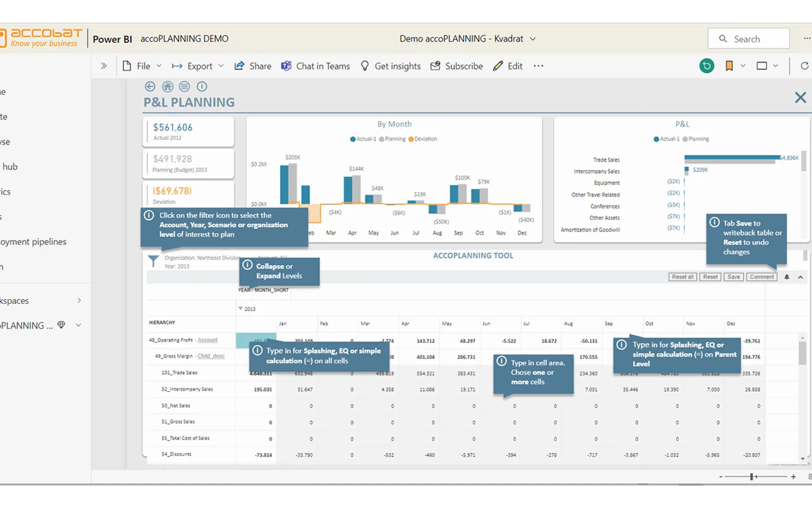Adjust the zoom slider at bottom
812x508 pixels.
pyautogui.click(x=753, y=477)
